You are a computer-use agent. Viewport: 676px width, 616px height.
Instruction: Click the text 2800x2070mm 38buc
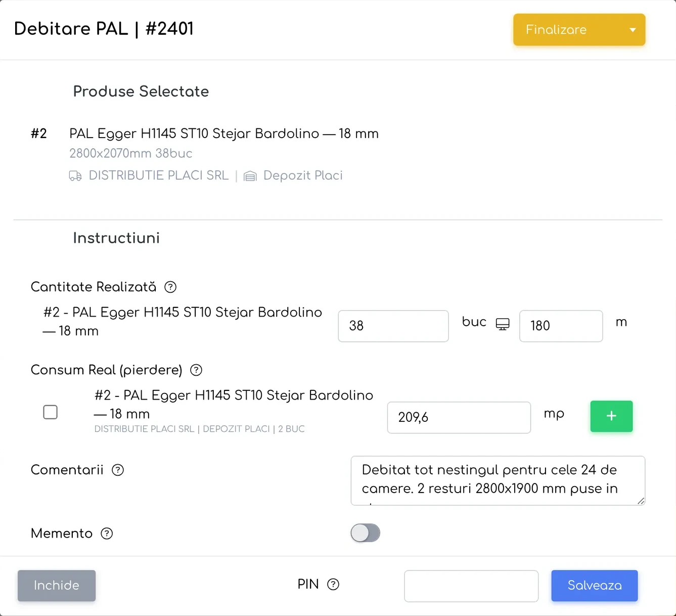tap(131, 153)
